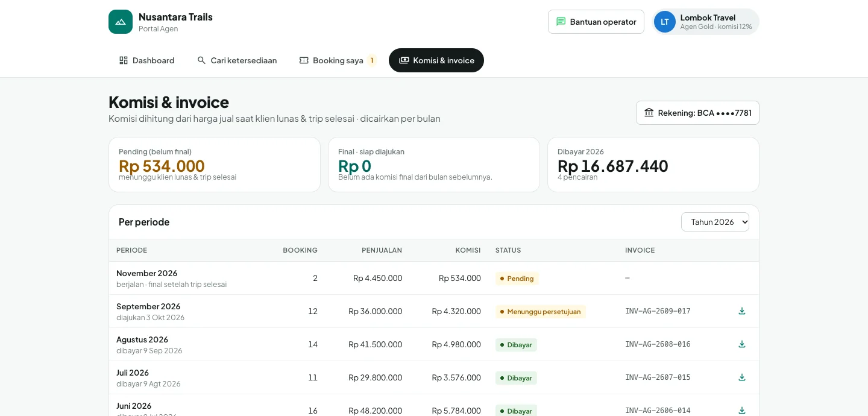Click the magnifier icon of Cari ketersediaan
Screen dimensions: 868x416
point(201,60)
